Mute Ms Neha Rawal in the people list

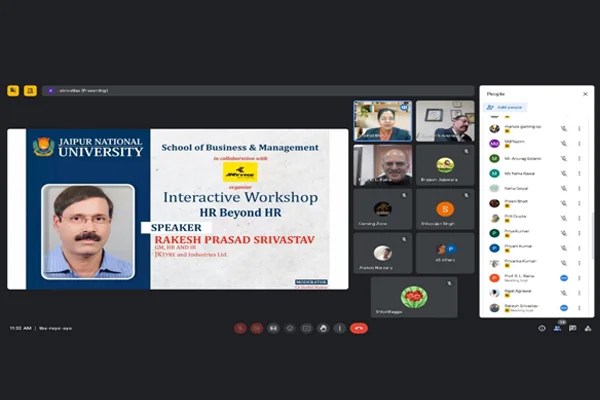tap(564, 173)
